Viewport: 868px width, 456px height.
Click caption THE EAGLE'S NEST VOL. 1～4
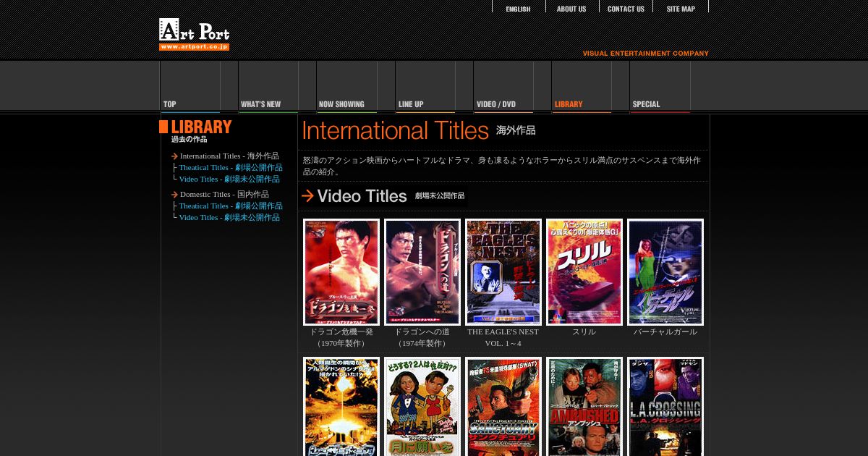click(503, 337)
